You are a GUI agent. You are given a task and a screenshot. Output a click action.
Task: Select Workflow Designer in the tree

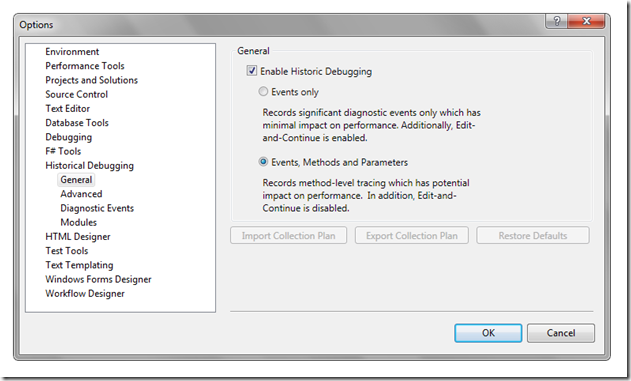click(85, 293)
